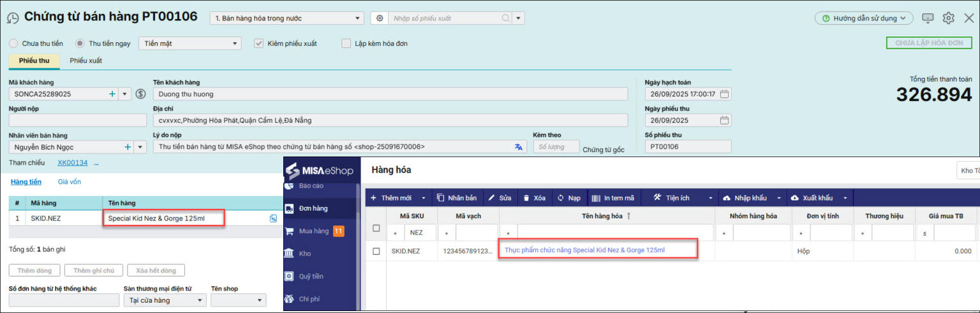Screen dimensions: 980x313
Task: Open the Sàn thương mại điện tử dropdown
Action: click(165, 300)
